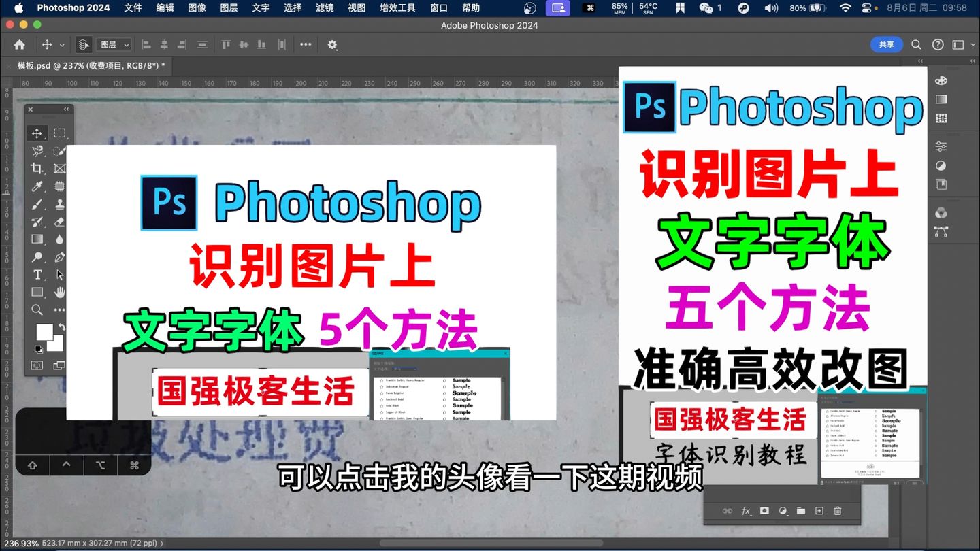This screenshot has width=980, height=551.
Task: Go to Home screen icon
Action: point(19,45)
